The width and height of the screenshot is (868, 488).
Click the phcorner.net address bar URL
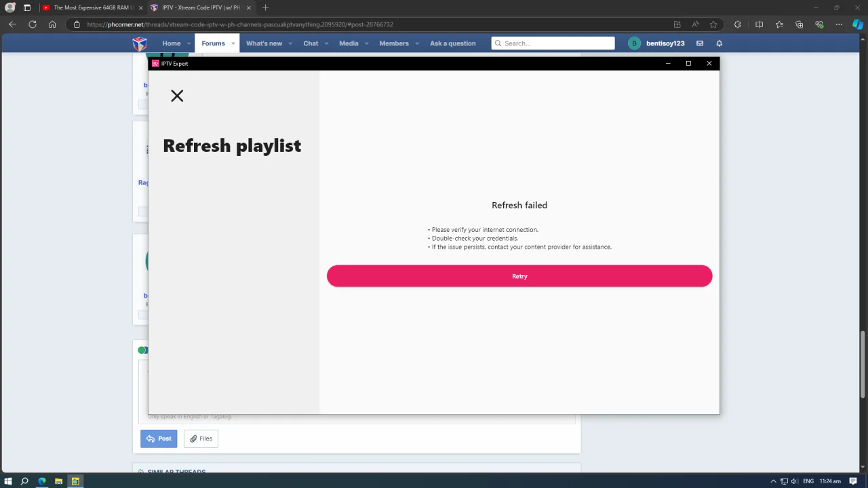point(240,24)
